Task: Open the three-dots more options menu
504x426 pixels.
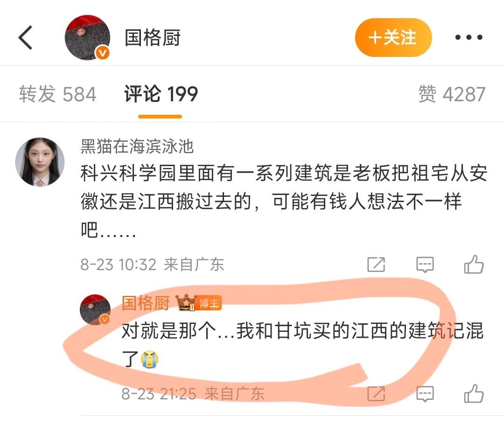Action: tap(469, 38)
